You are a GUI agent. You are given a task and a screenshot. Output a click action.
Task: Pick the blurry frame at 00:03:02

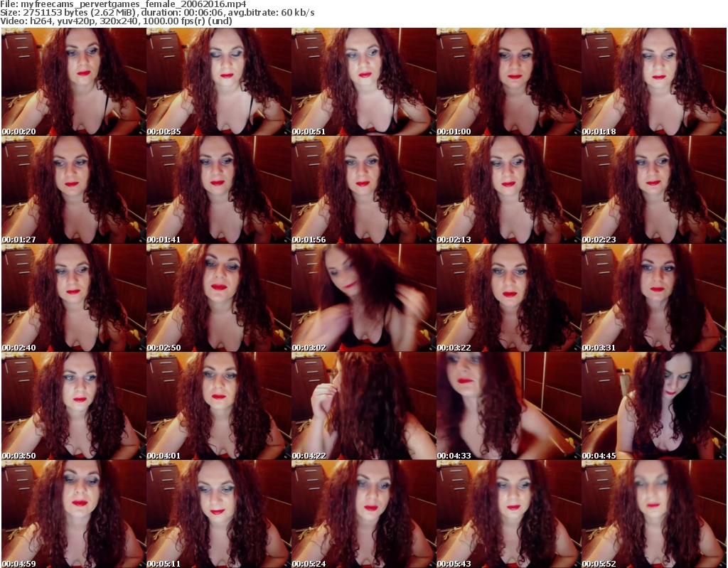[x=363, y=298]
